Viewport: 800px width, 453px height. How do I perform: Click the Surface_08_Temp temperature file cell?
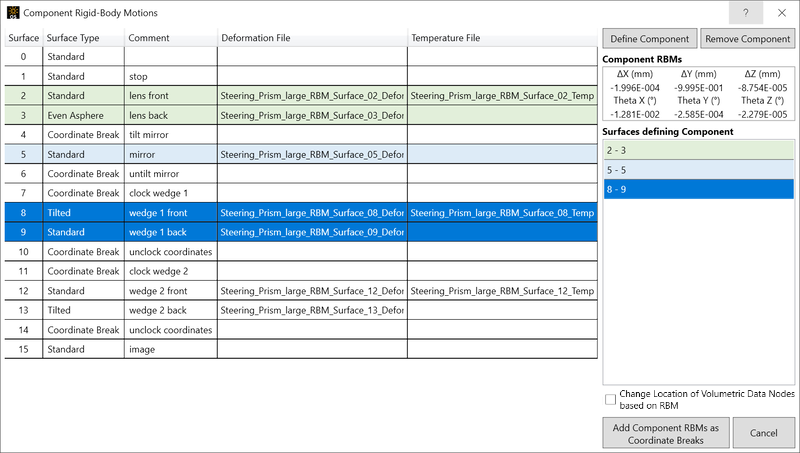[503, 213]
